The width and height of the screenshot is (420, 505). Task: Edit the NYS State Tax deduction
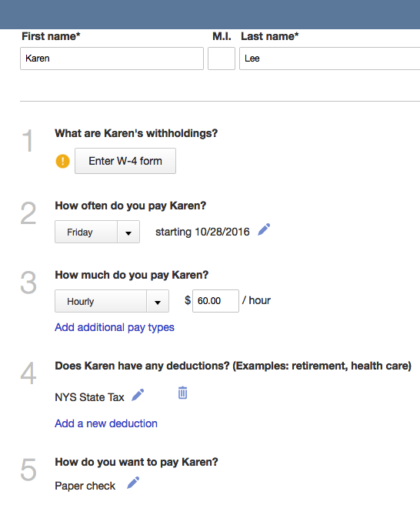click(x=138, y=395)
